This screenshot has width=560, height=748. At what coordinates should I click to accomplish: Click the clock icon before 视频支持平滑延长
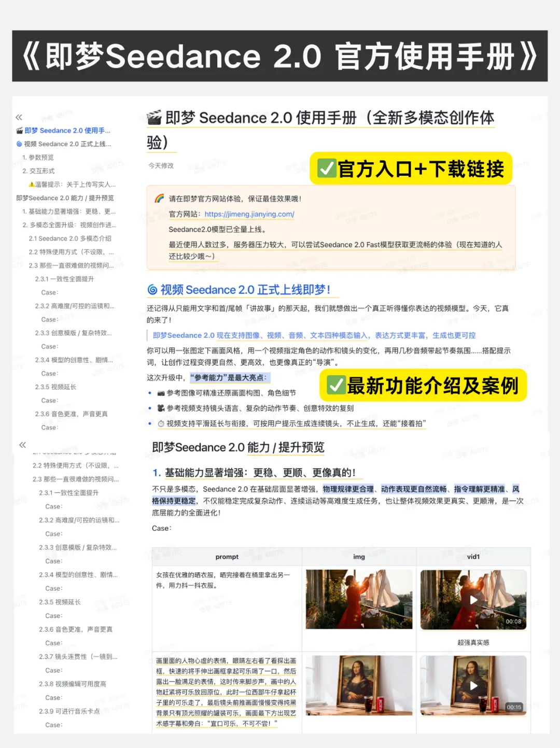coord(161,424)
